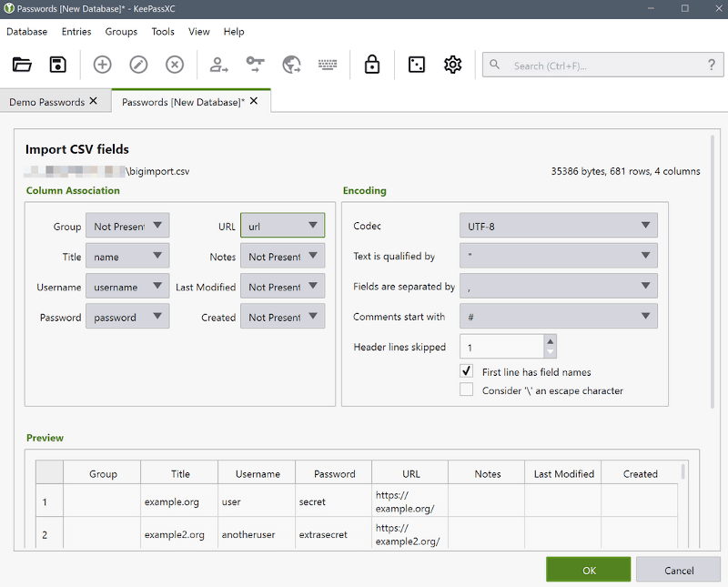Viewport: 728px width, 587px height.
Task: Save the database using floppy icon
Action: tap(57, 65)
